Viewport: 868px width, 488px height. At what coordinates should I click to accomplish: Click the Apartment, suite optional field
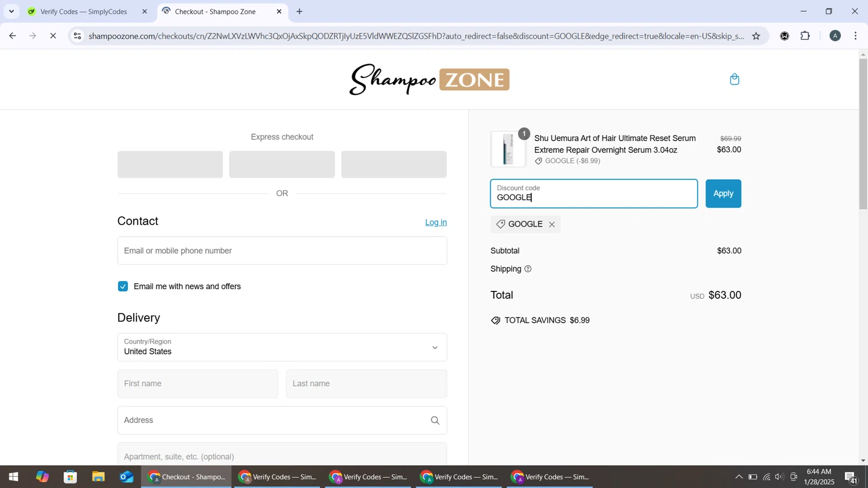(x=282, y=454)
